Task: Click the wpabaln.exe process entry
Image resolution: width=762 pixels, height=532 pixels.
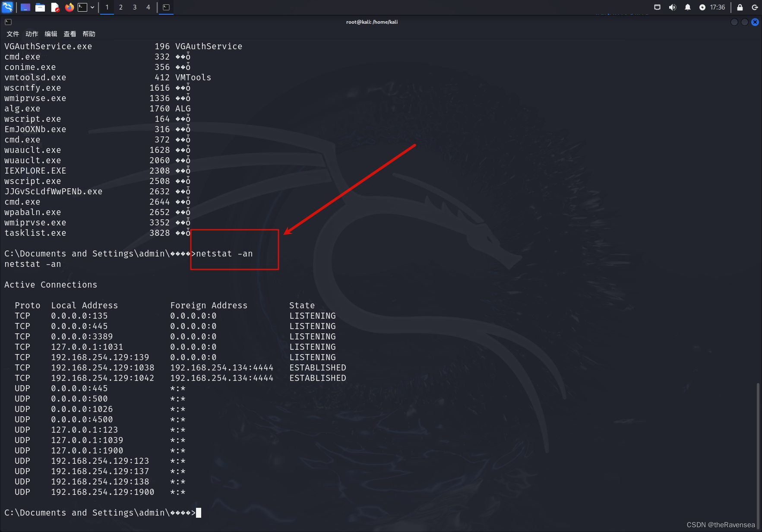Action: click(x=33, y=212)
